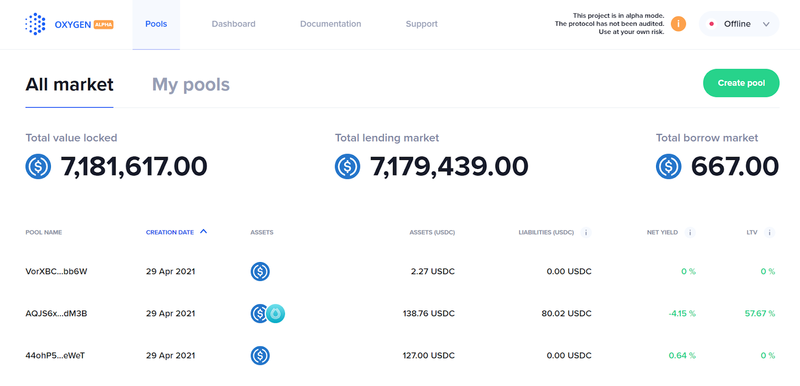Click the USDC asset icon in 44ohP5...eWeT row
The width and height of the screenshot is (800, 386).
(x=260, y=355)
